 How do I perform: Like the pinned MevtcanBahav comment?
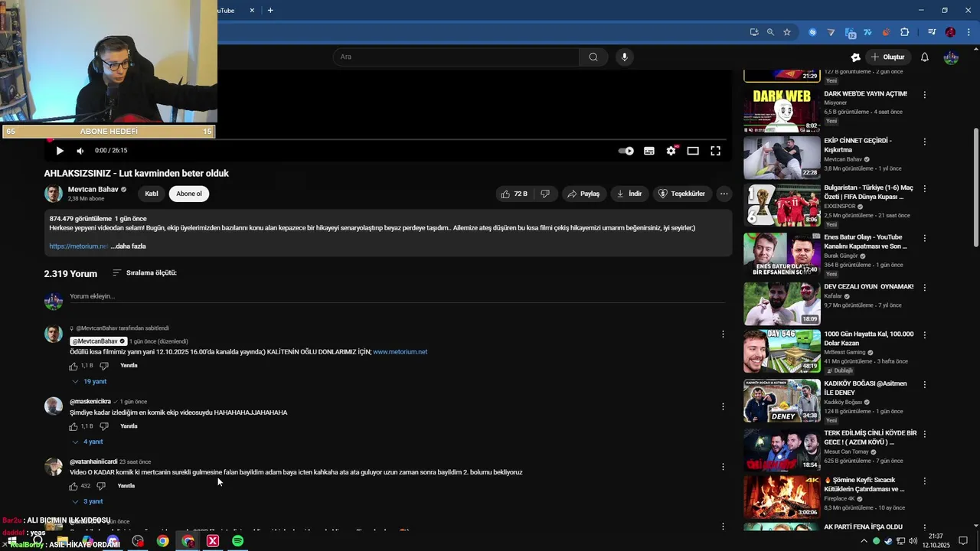click(74, 366)
